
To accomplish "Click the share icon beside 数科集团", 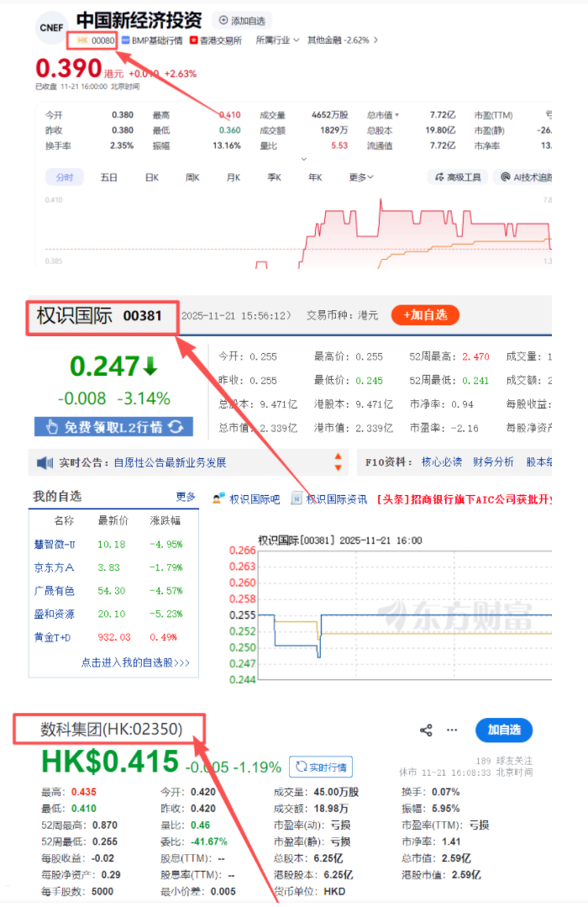I will (426, 730).
